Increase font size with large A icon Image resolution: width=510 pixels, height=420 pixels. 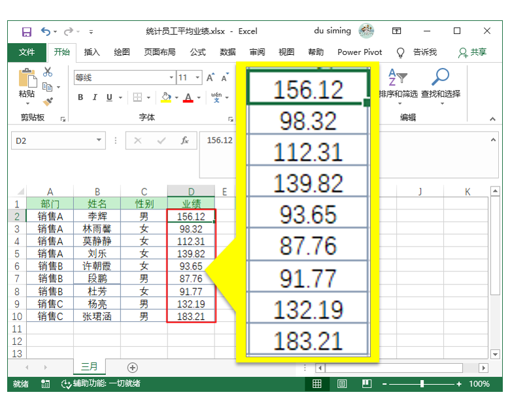211,77
